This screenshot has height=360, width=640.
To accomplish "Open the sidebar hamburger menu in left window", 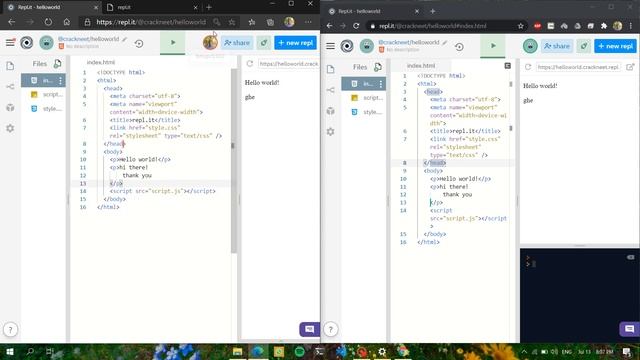I will click(10, 42).
